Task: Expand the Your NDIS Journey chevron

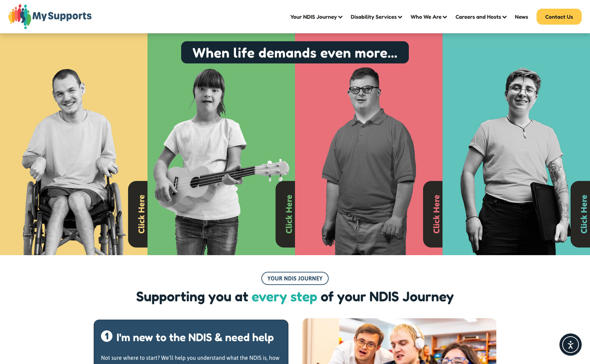Action: click(340, 17)
